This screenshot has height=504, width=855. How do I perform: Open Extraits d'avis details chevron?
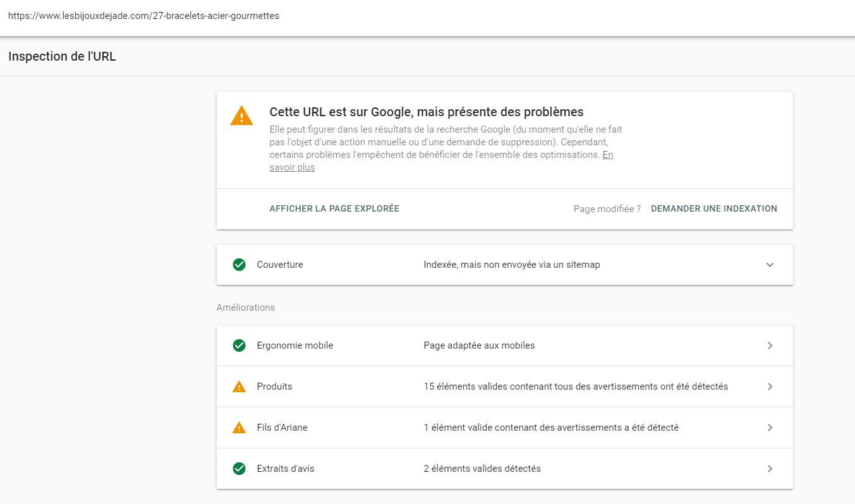click(x=770, y=469)
